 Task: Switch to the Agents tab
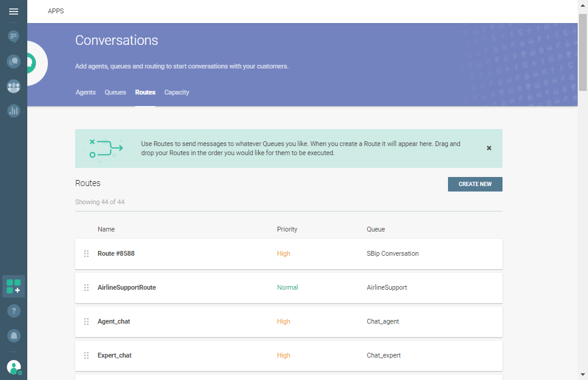[x=85, y=93]
